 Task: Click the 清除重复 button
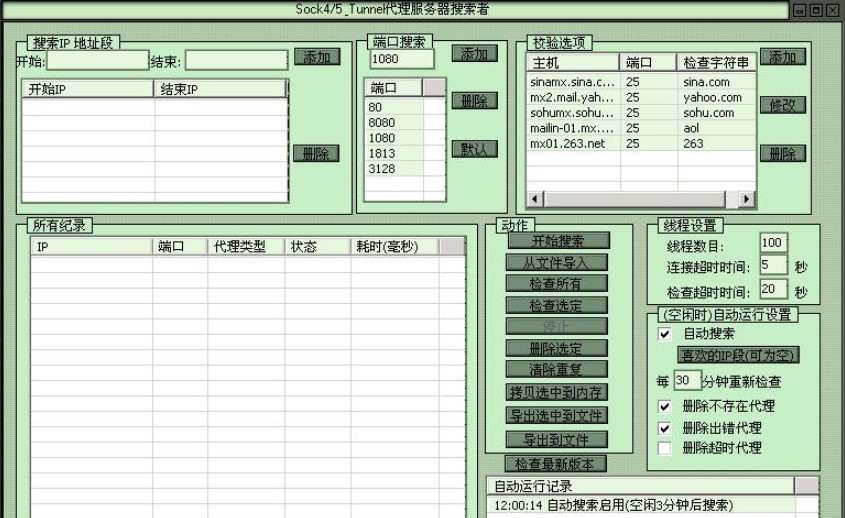coord(556,369)
